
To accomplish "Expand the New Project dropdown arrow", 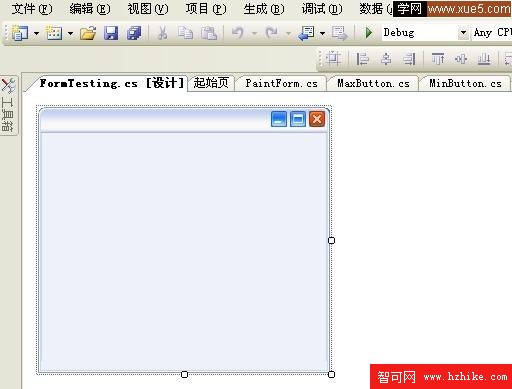I will [36, 33].
